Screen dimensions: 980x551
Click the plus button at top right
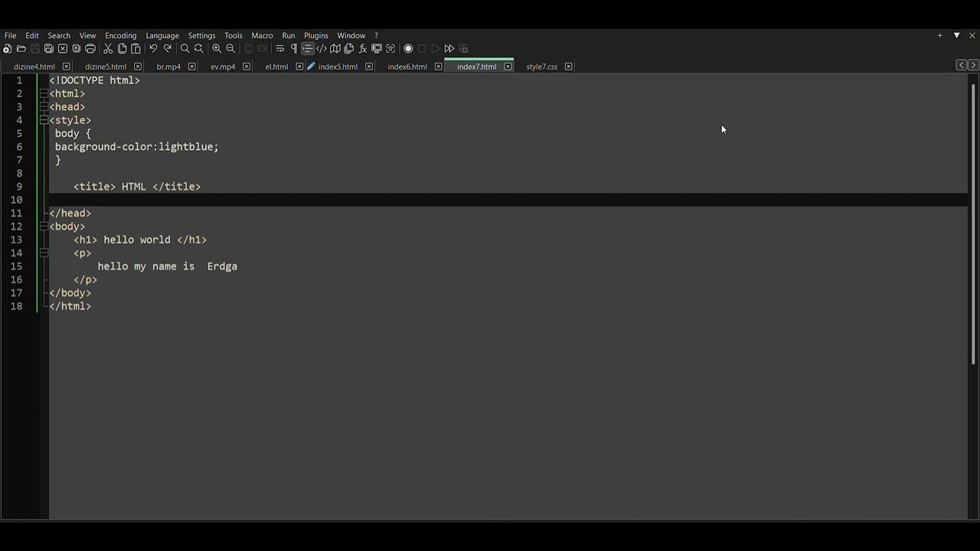click(939, 35)
